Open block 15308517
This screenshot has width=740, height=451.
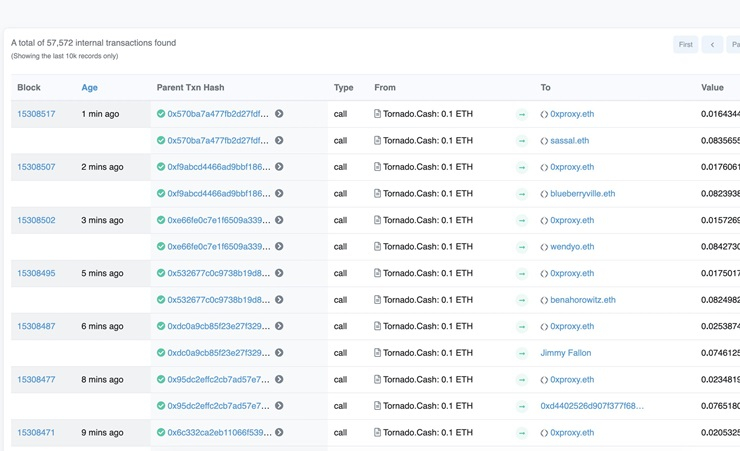click(36, 114)
